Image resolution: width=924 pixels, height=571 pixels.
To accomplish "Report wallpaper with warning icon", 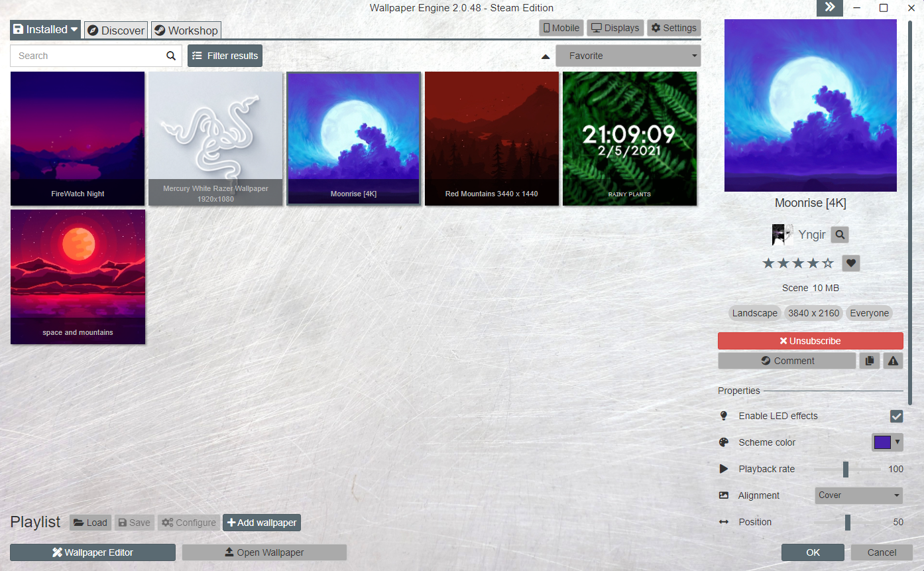I will [x=893, y=361].
